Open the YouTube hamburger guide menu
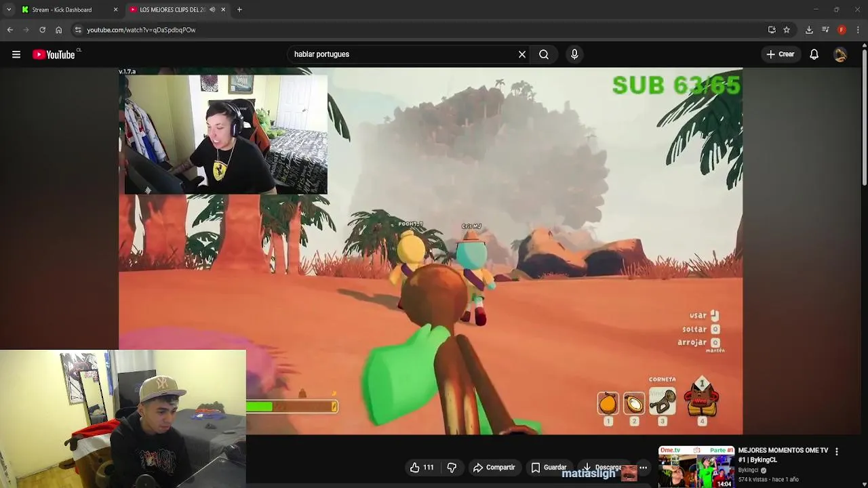The height and width of the screenshot is (488, 868). coord(16,54)
